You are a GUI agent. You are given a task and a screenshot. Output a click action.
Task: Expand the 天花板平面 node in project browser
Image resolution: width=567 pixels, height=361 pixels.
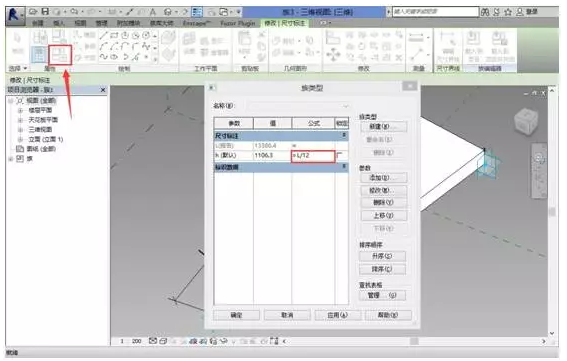20,120
